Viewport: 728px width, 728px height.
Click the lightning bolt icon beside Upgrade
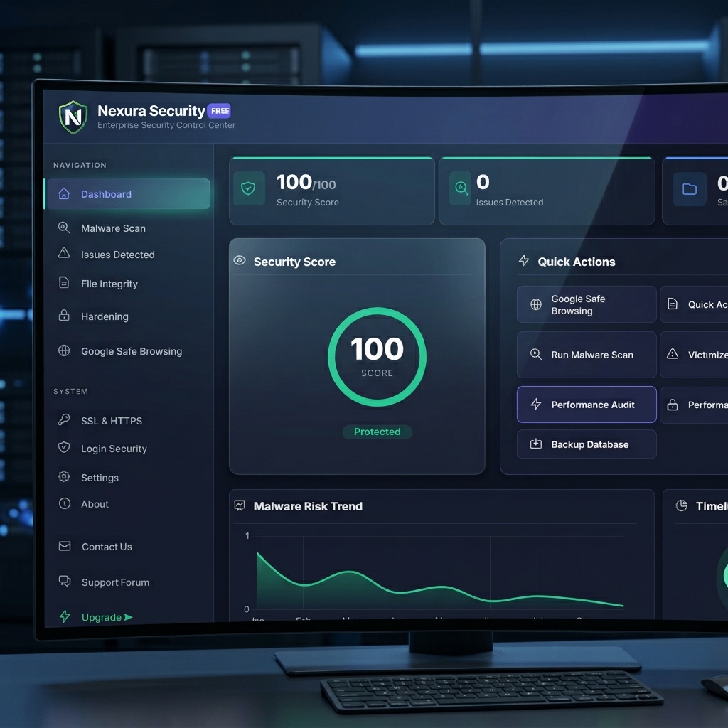point(65,616)
